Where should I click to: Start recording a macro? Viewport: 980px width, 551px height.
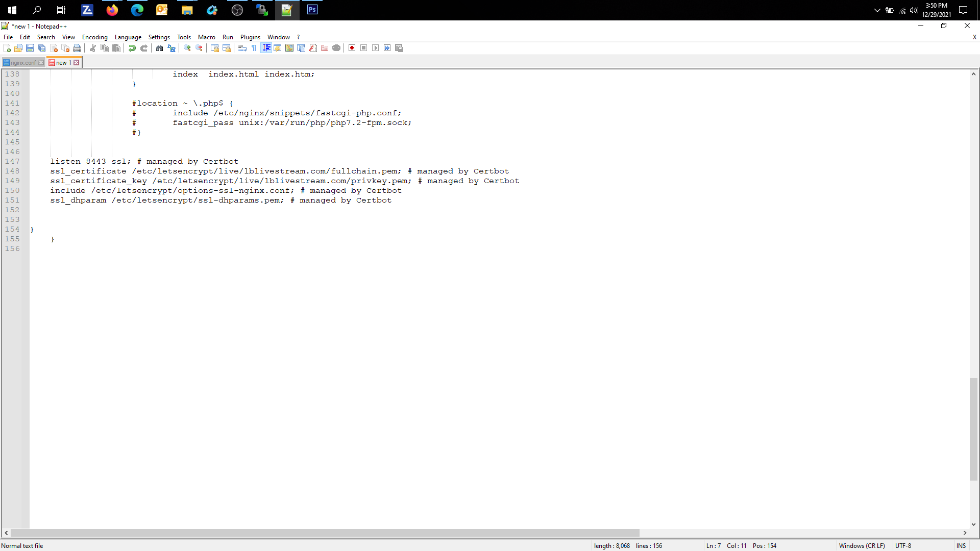352,47
